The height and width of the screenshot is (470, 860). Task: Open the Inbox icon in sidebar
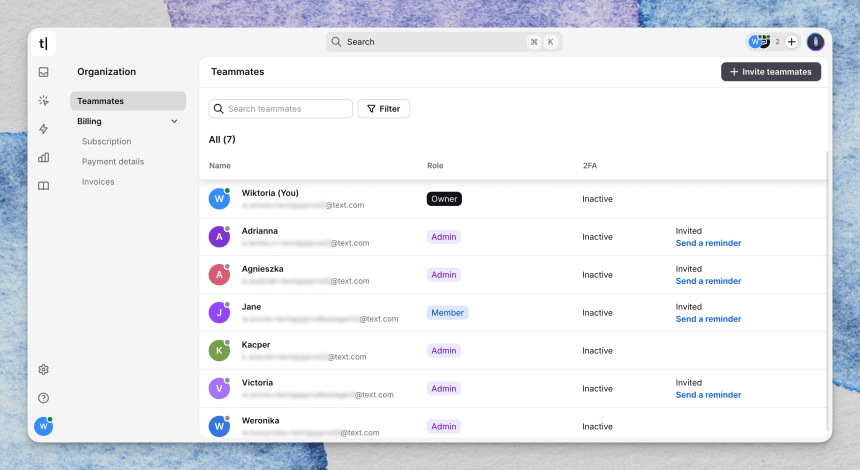pyautogui.click(x=43, y=72)
